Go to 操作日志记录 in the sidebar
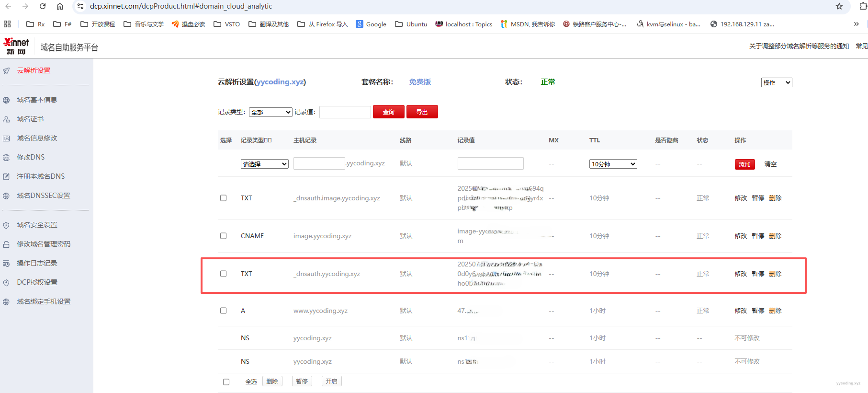 [37, 263]
